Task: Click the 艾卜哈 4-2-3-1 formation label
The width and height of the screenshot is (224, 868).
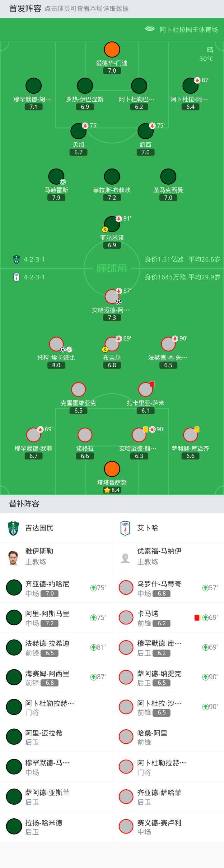Action: (x=34, y=277)
